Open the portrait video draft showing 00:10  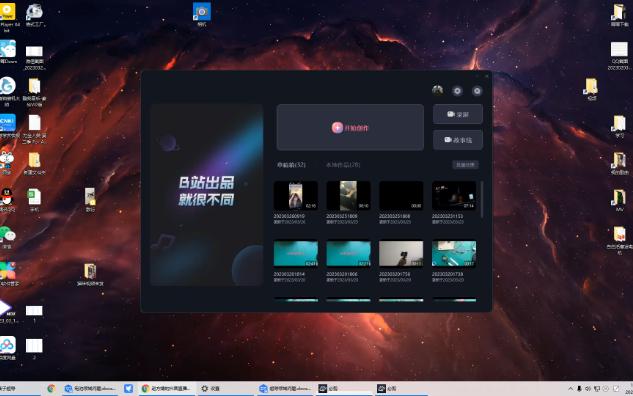(x=348, y=195)
